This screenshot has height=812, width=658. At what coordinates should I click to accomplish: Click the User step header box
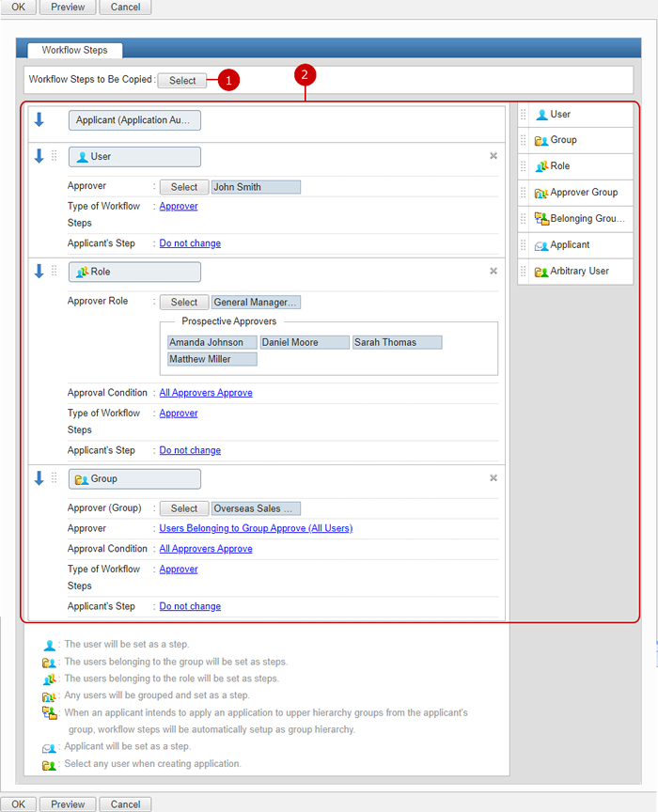[x=134, y=157]
